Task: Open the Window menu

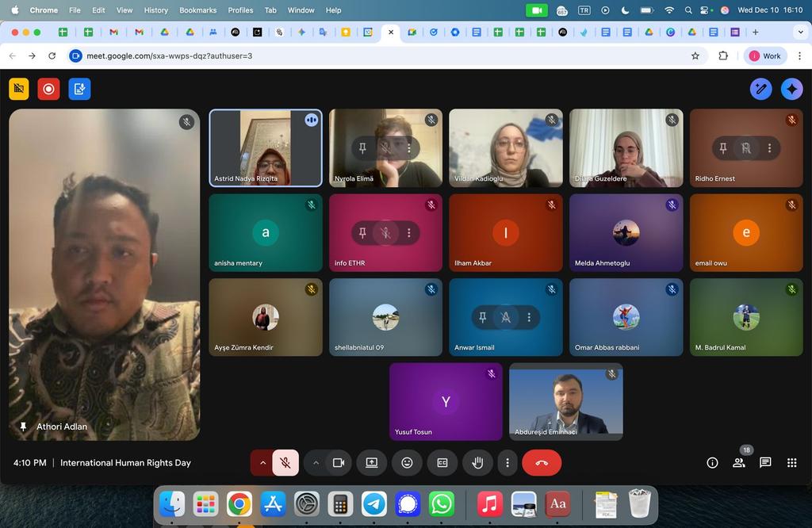Action: (x=301, y=10)
